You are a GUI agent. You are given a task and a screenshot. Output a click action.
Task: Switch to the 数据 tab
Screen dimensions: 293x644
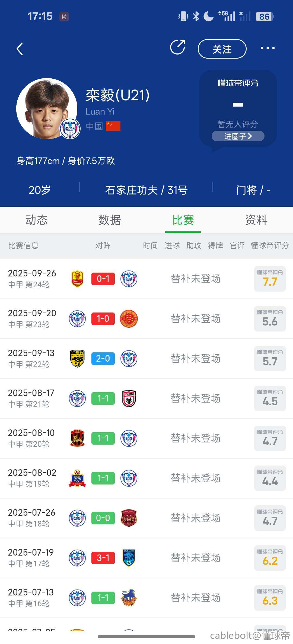pos(110,220)
